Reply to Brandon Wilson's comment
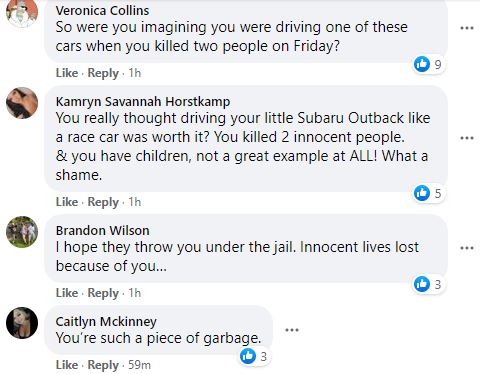This screenshot has width=480, height=374. tap(103, 293)
